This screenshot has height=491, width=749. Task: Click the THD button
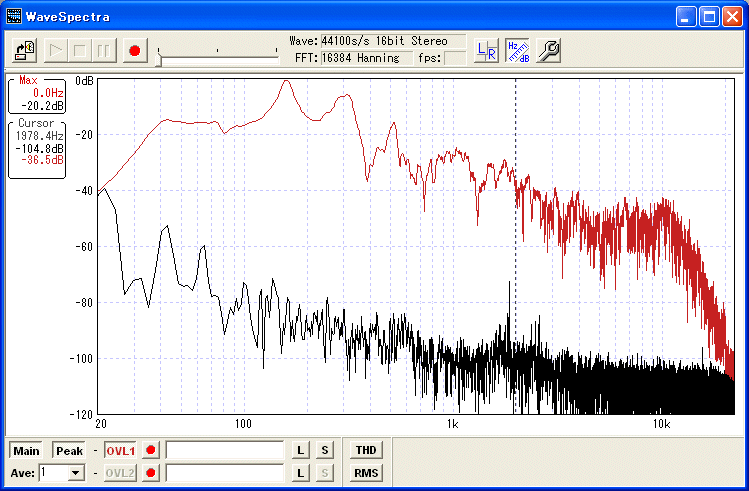[365, 451]
